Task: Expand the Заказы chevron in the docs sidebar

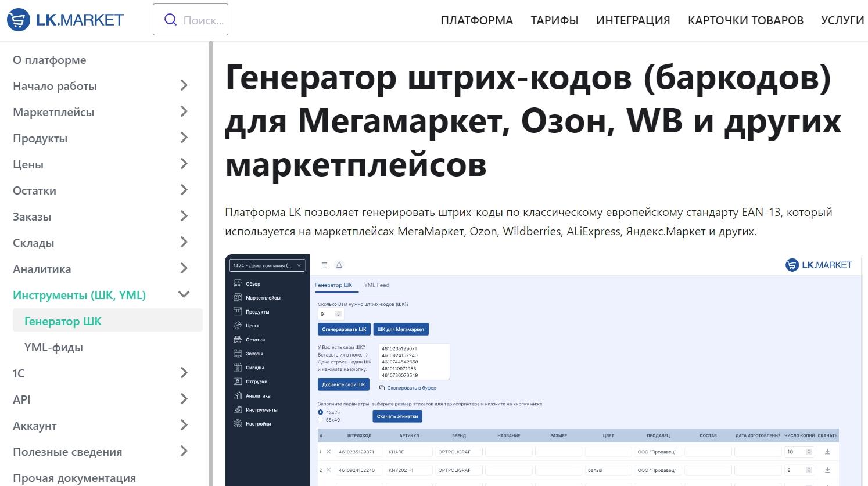Action: tap(184, 216)
